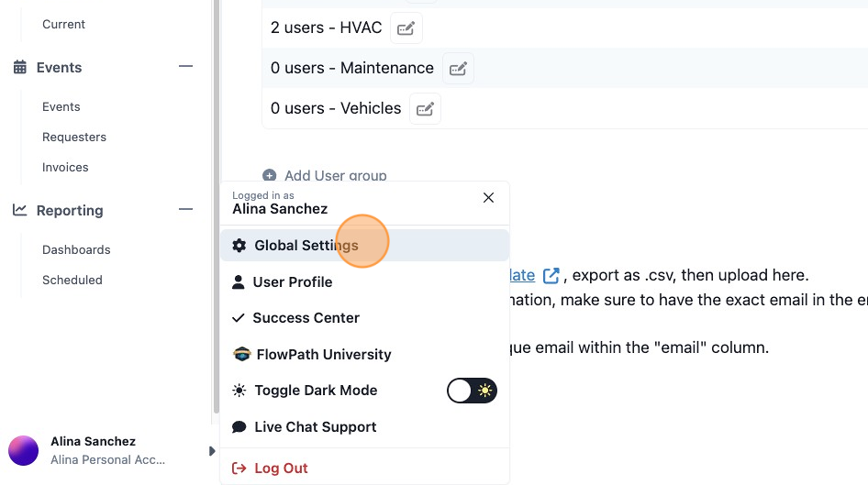Click the Reporting chart icon in sidebar
This screenshot has height=485, width=868.
tap(20, 210)
